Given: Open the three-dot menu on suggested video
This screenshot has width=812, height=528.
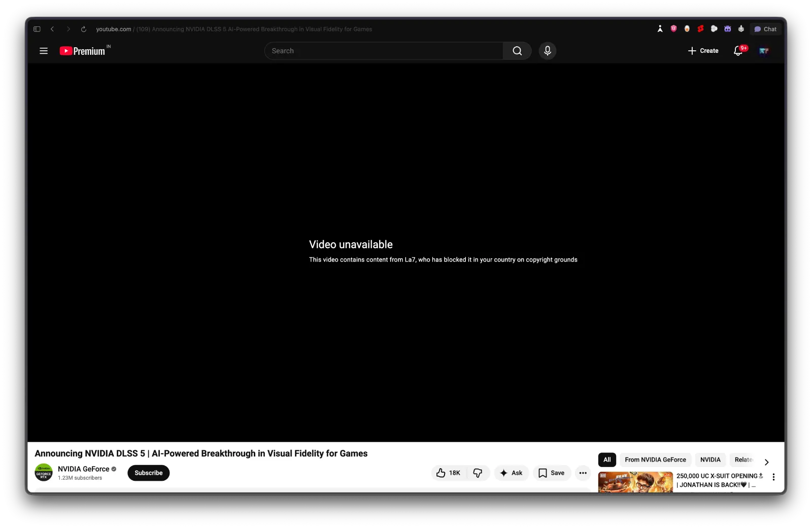Looking at the screenshot, I should click(773, 477).
